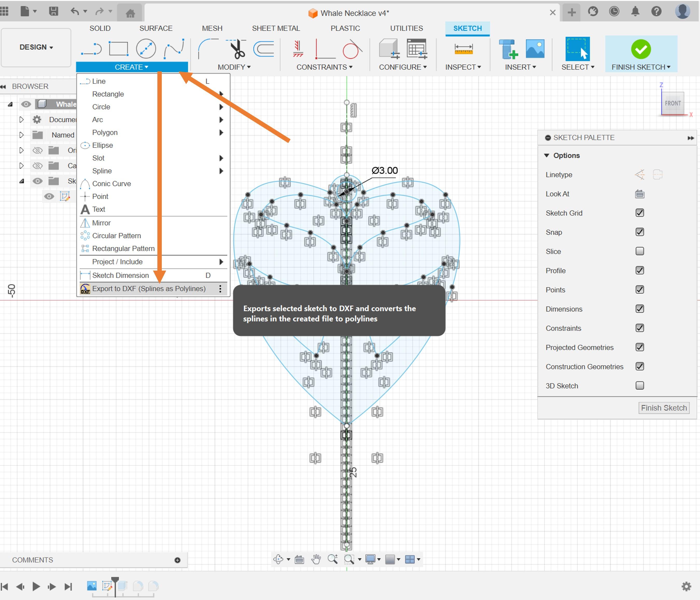
Task: Expand the Document Settings tree node
Action: click(x=21, y=120)
